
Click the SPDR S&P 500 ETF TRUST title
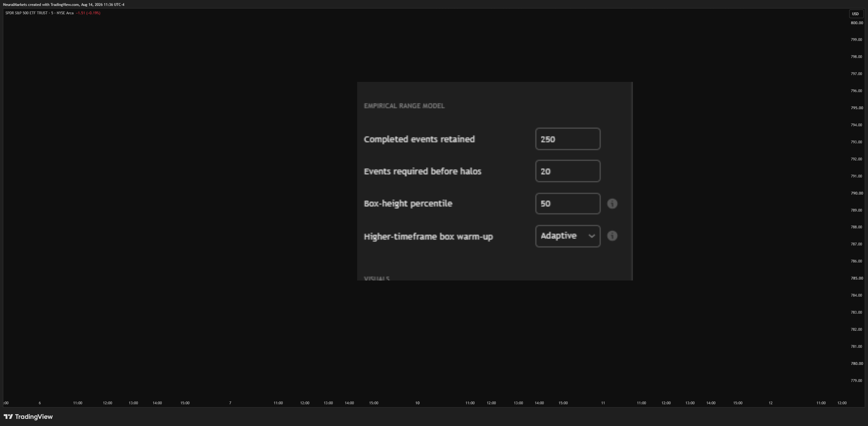click(x=26, y=13)
